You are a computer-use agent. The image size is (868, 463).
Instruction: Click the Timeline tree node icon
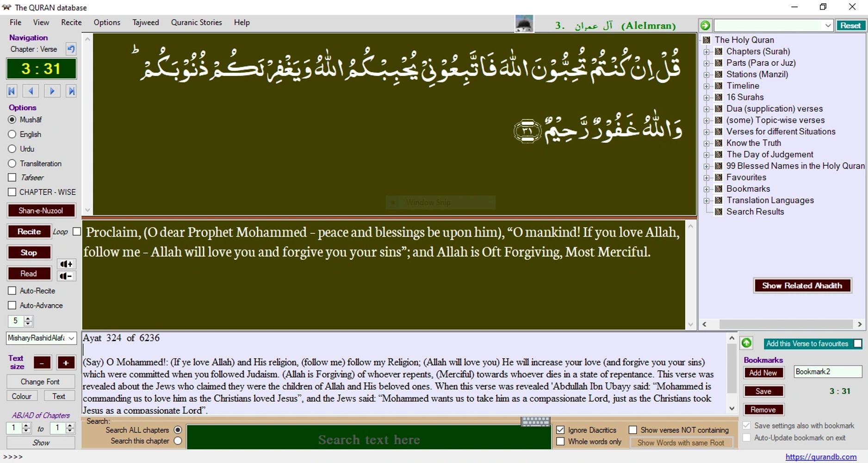pos(719,86)
